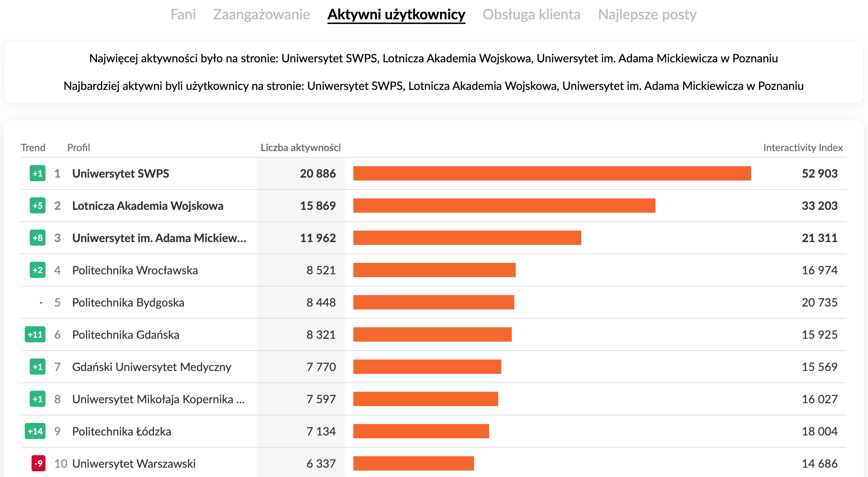Open the Fani tab
This screenshot has height=477, width=868.
tap(183, 15)
